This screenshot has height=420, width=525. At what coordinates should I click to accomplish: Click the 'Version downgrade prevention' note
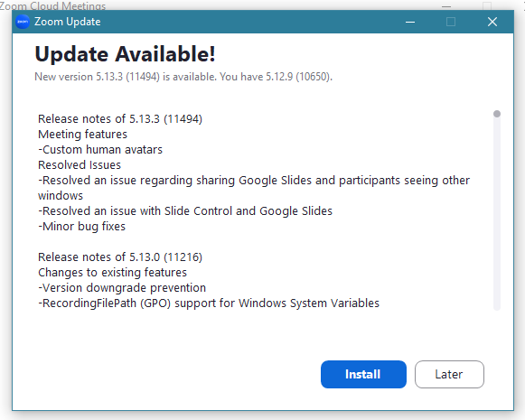coord(122,288)
